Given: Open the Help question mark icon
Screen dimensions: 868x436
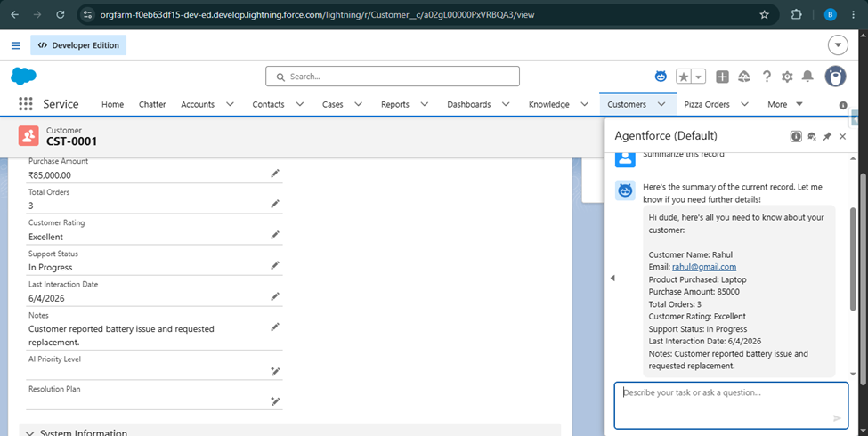Looking at the screenshot, I should [x=767, y=77].
